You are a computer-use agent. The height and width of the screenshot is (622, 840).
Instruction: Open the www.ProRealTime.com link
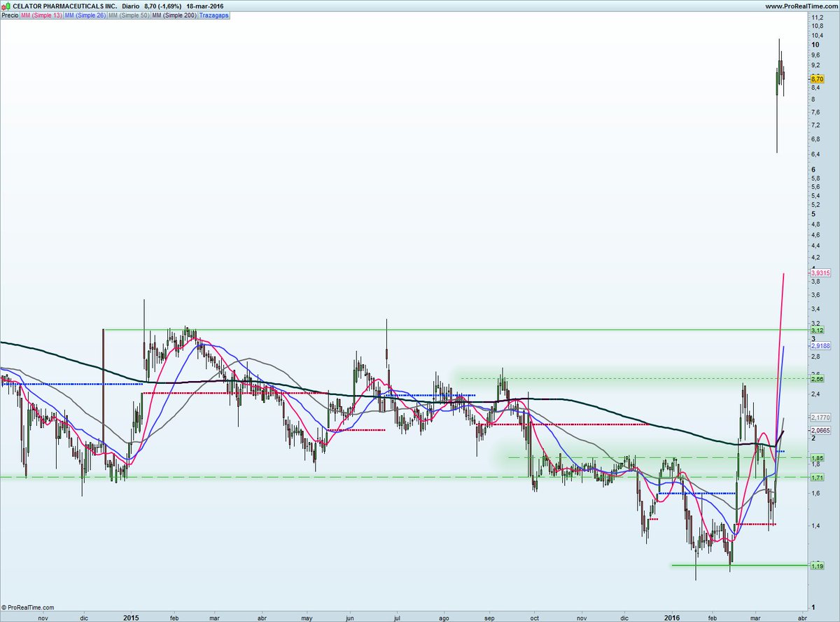(801, 6)
